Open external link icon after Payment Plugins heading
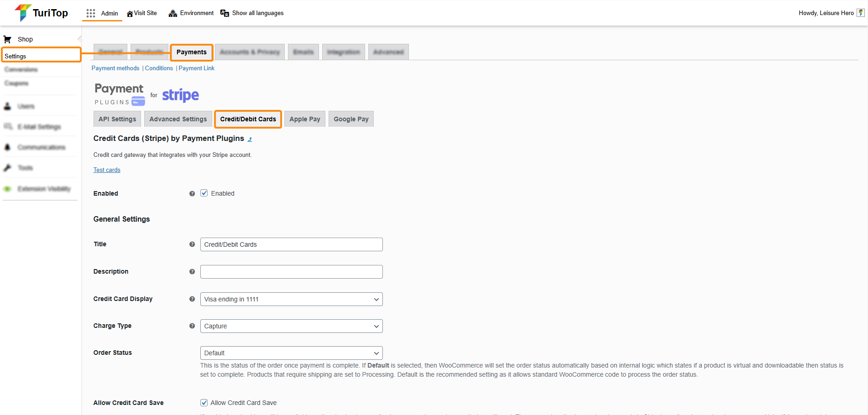The width and height of the screenshot is (868, 415). 250,139
